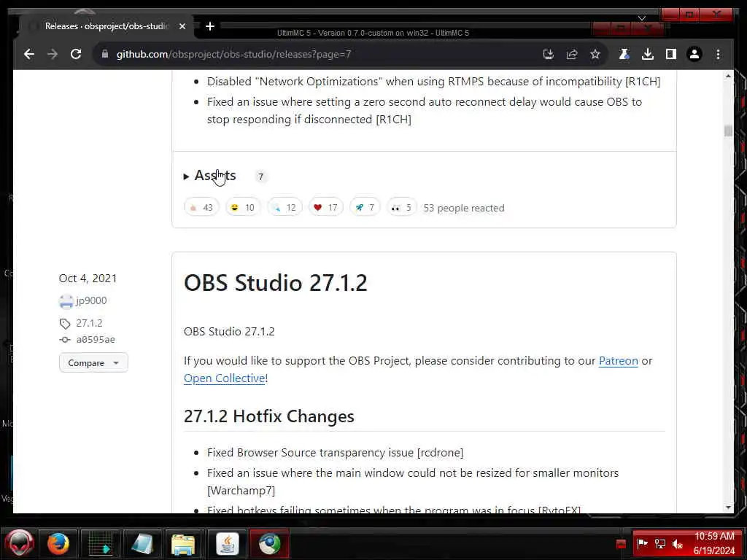This screenshot has width=747, height=560.
Task: Click the rocket reaction with 7
Action: point(365,208)
